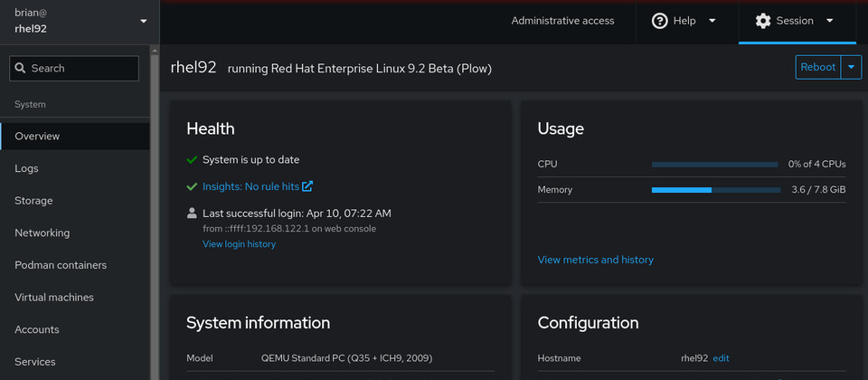This screenshot has width=868, height=380.
Task: Click the CPU usage progress bar
Action: 714,165
